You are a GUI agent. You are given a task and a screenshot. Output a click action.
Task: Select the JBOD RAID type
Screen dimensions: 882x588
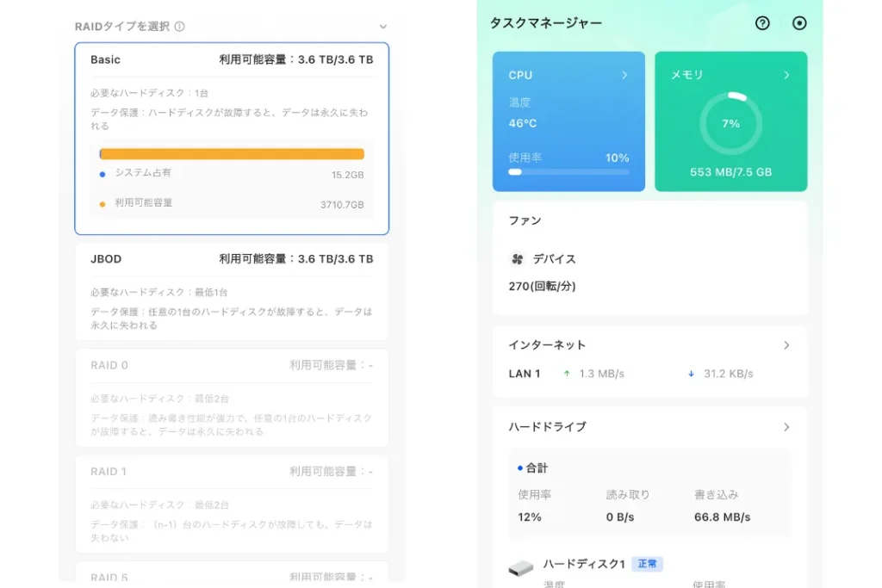(231, 288)
